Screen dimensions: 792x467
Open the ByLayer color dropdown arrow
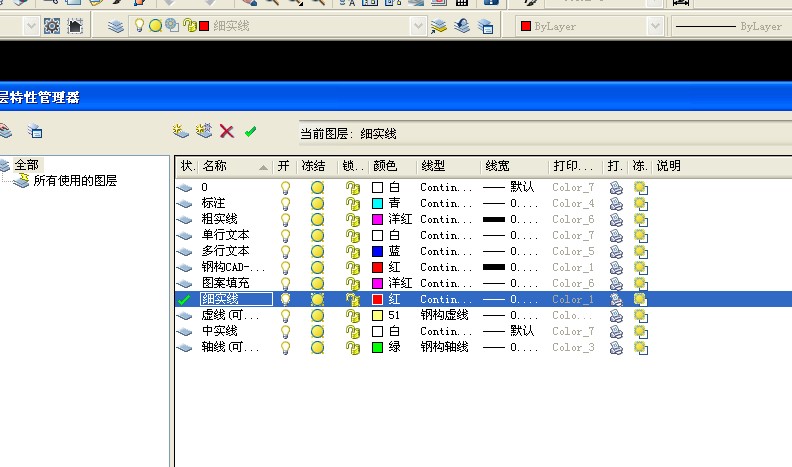(x=655, y=26)
